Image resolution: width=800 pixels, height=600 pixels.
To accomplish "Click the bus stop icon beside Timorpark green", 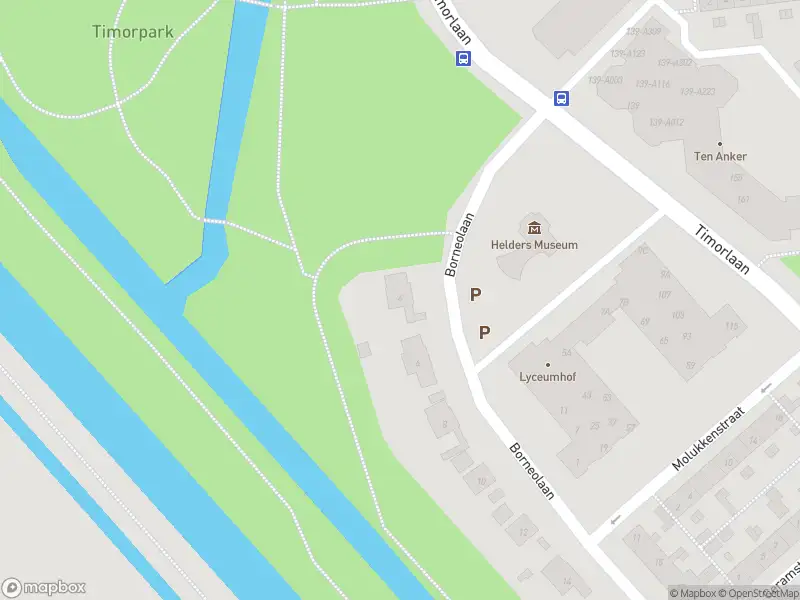I will coord(463,58).
